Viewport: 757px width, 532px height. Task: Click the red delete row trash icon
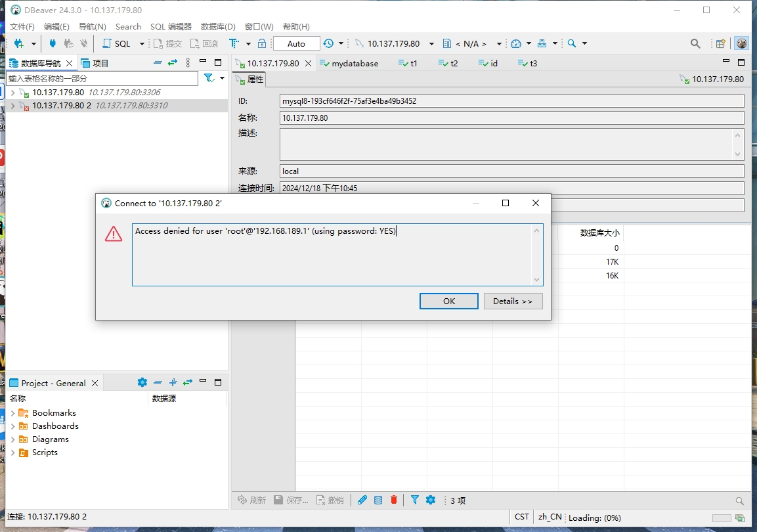394,500
